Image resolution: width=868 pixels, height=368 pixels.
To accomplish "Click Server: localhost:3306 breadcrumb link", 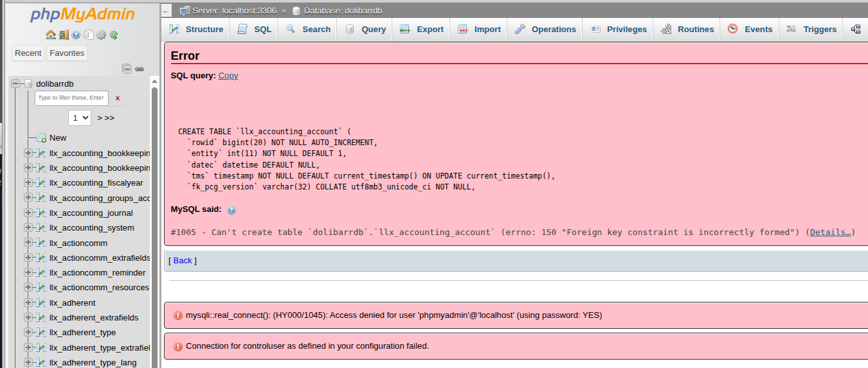I will pyautogui.click(x=235, y=11).
